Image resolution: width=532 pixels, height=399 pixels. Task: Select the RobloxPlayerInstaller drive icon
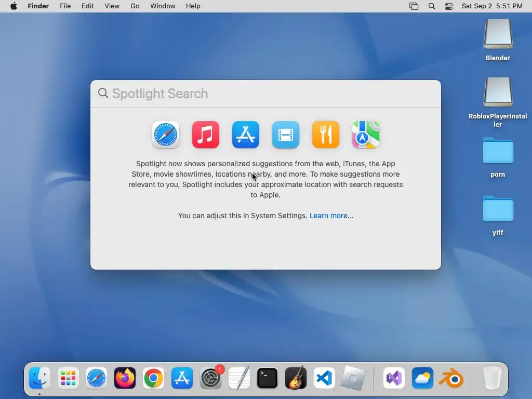tap(498, 92)
